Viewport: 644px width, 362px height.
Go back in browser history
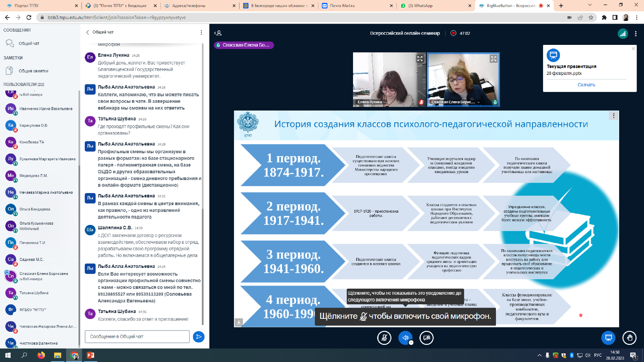click(7, 17)
